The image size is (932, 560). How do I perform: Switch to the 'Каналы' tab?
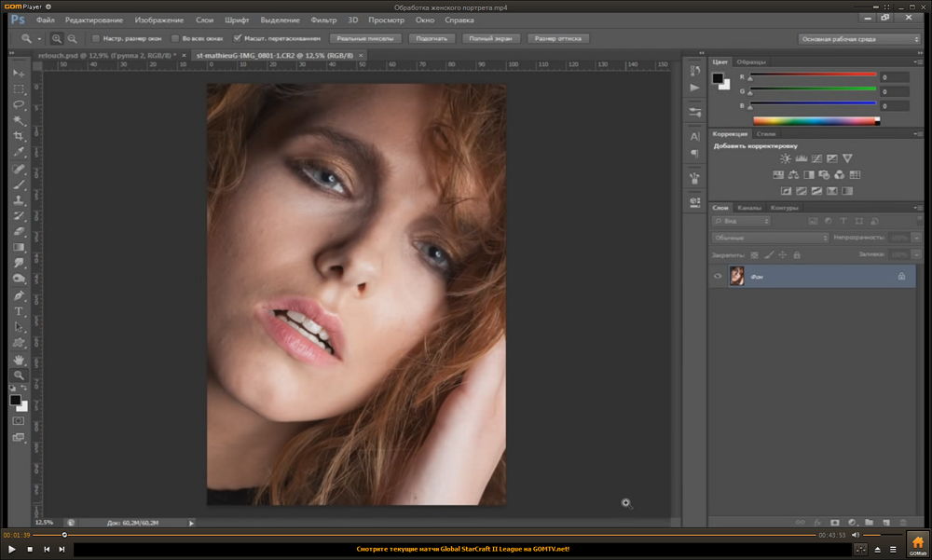pos(748,208)
